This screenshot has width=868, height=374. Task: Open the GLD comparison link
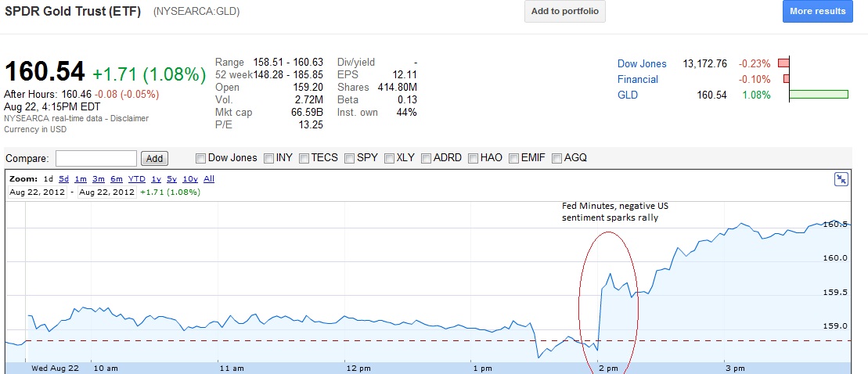click(x=628, y=95)
